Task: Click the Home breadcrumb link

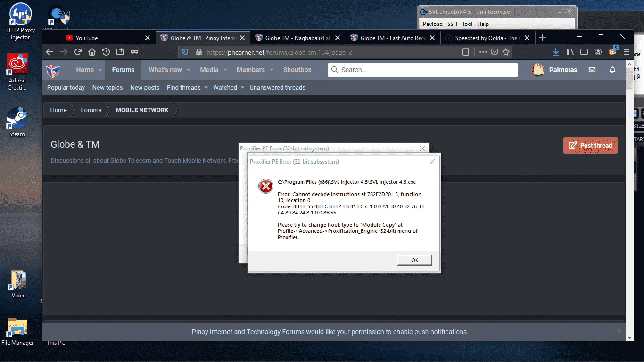Action: (x=58, y=110)
